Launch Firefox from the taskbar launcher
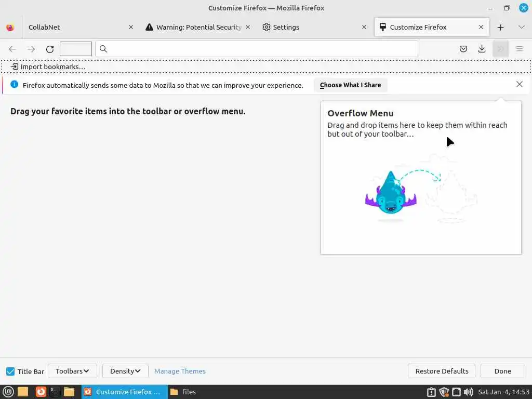532x399 pixels. (41, 392)
